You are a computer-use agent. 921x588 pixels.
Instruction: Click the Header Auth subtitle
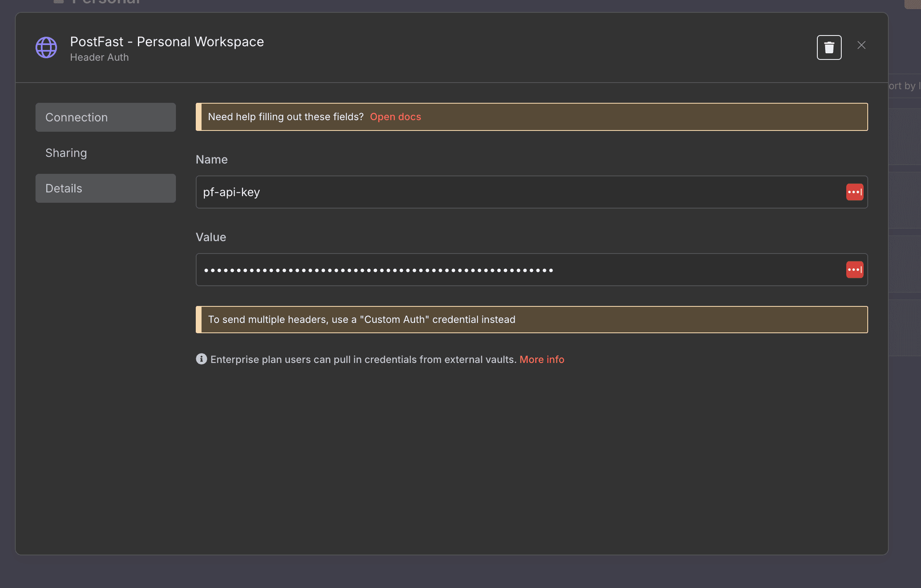click(x=100, y=57)
